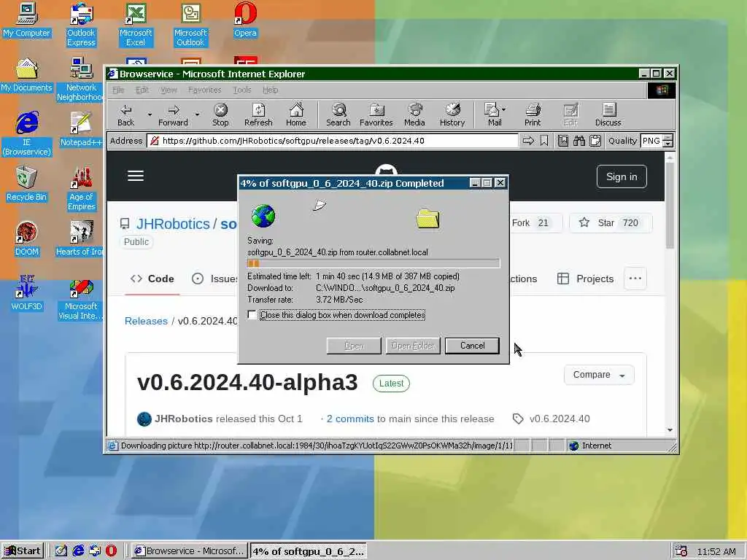The height and width of the screenshot is (560, 747).
Task: Click the system tray scheduler icon
Action: tap(681, 551)
